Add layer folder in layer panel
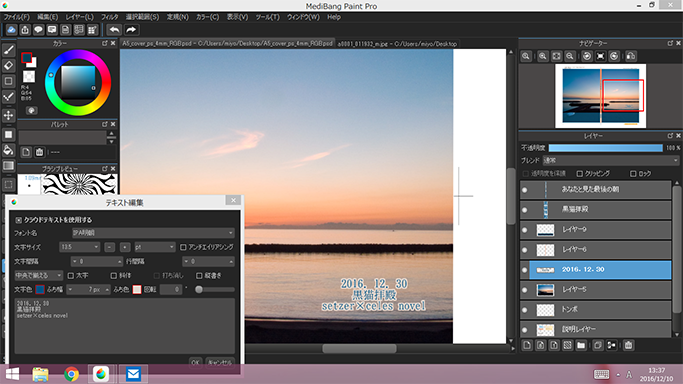The height and width of the screenshot is (384, 683). pos(581,345)
